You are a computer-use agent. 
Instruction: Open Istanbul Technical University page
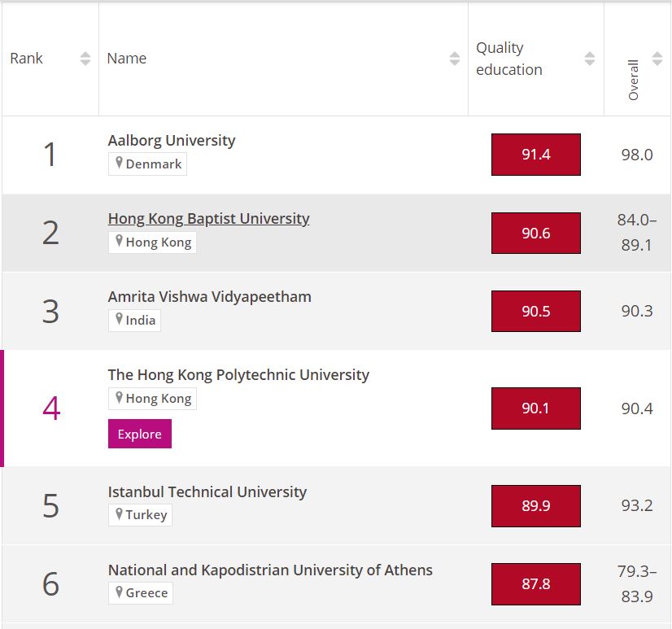coord(207,491)
